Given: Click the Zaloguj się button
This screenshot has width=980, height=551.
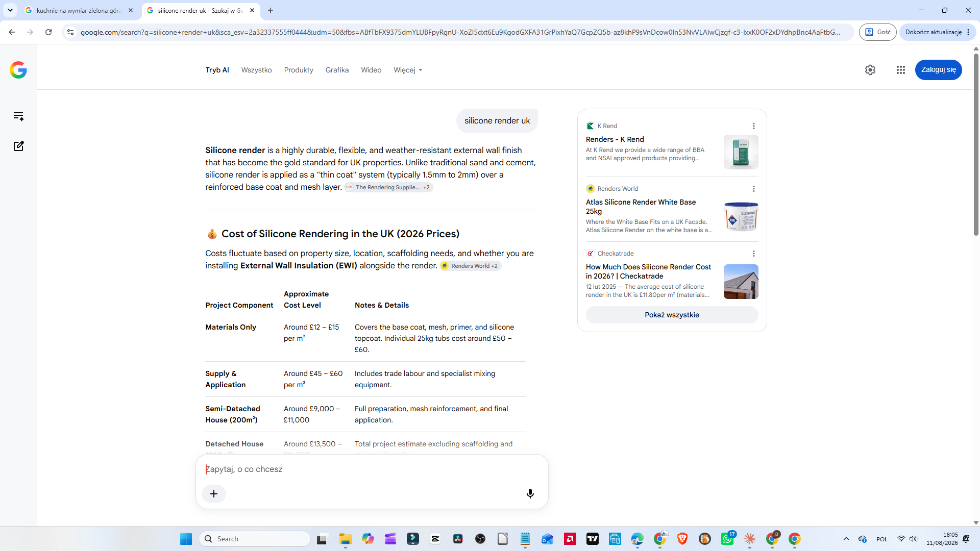Looking at the screenshot, I should [938, 70].
